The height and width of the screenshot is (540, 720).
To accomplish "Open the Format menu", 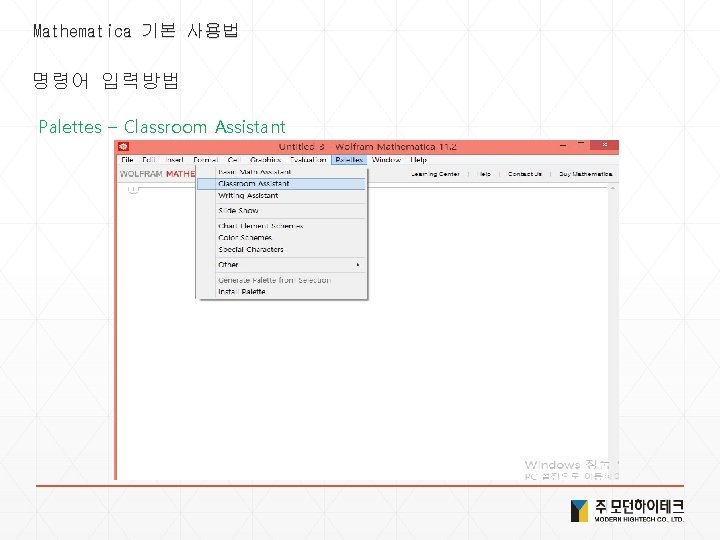I will point(205,160).
